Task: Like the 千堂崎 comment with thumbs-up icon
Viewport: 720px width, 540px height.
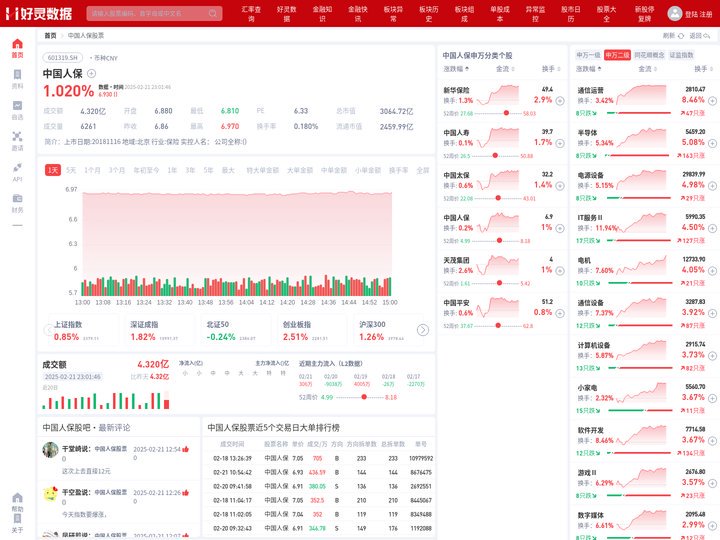Action: [186, 449]
